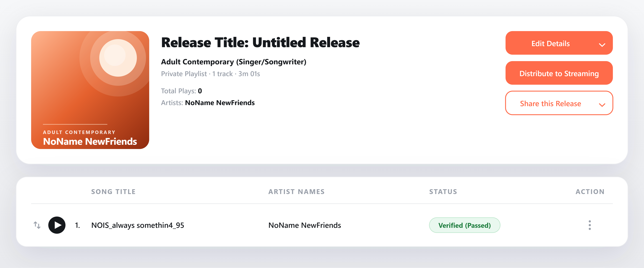The width and height of the screenshot is (644, 268).
Task: Click the Release Title: Untitled Release heading
Action: 260,42
